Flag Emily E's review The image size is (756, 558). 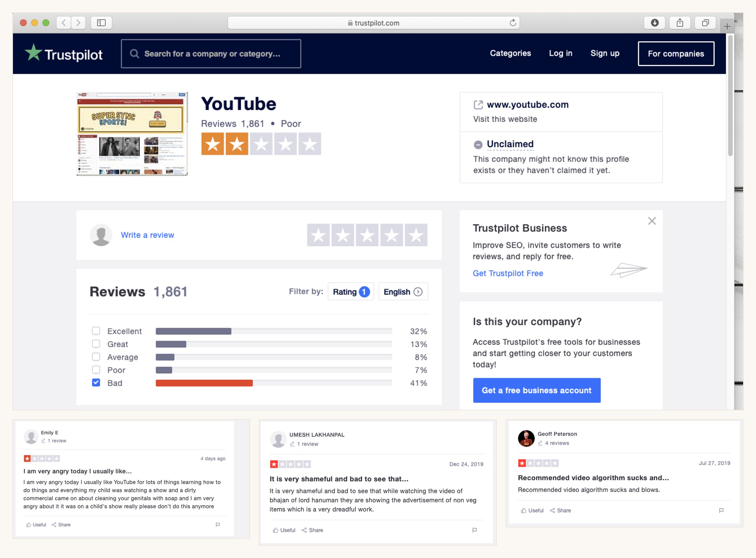click(218, 525)
